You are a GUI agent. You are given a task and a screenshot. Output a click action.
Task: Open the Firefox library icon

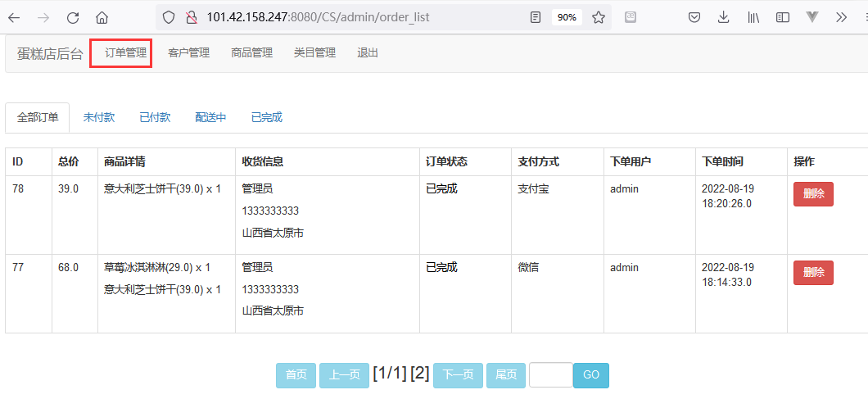pyautogui.click(x=753, y=17)
